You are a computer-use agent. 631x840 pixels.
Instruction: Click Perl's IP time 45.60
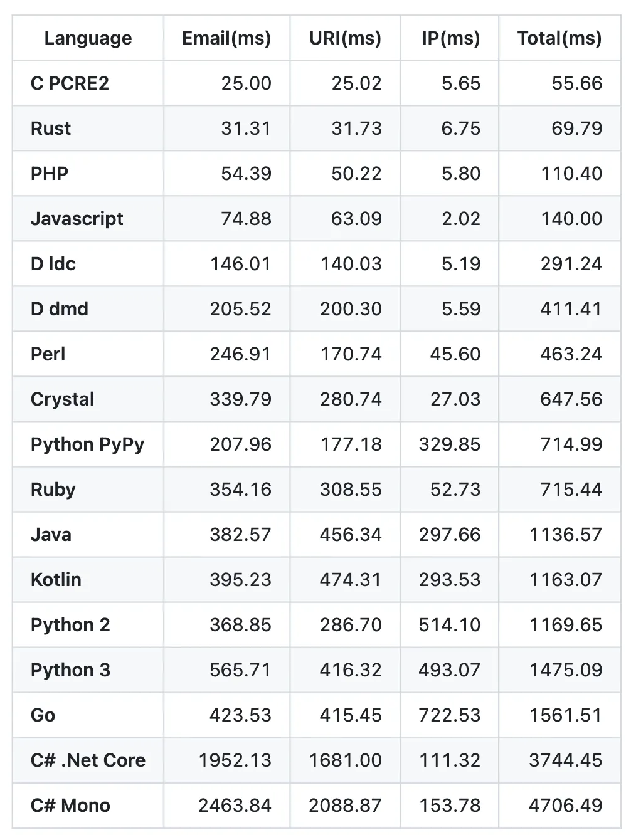coord(455,354)
